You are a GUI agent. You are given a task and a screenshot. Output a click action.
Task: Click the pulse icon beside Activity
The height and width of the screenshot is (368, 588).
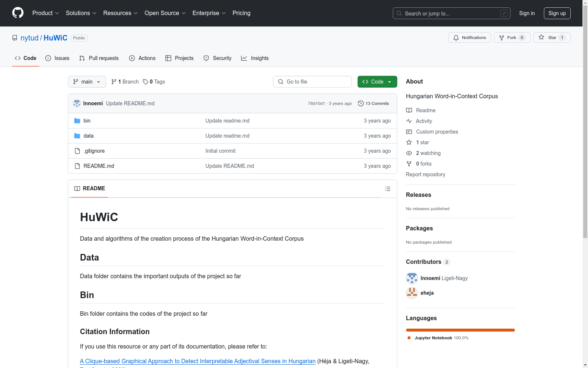tap(409, 121)
